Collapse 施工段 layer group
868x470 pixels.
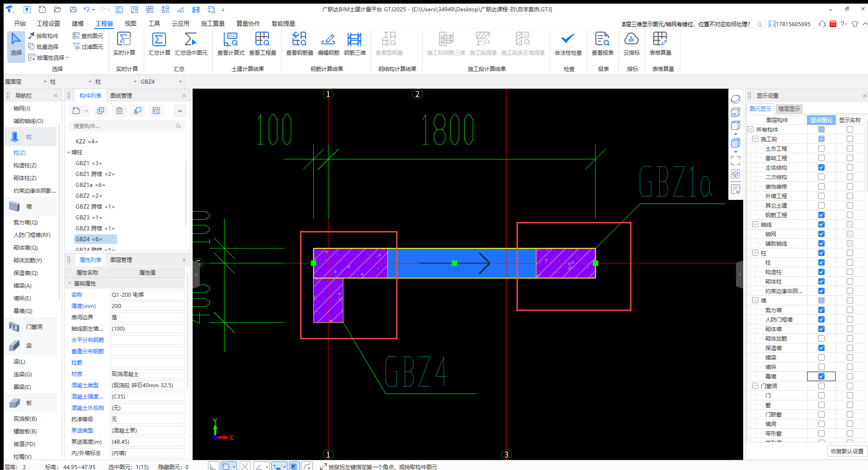[x=755, y=139]
